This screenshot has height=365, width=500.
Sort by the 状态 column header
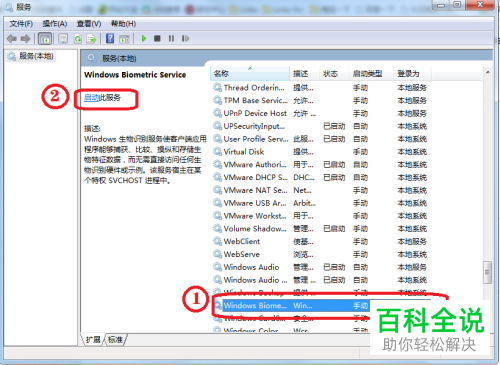pyautogui.click(x=334, y=74)
